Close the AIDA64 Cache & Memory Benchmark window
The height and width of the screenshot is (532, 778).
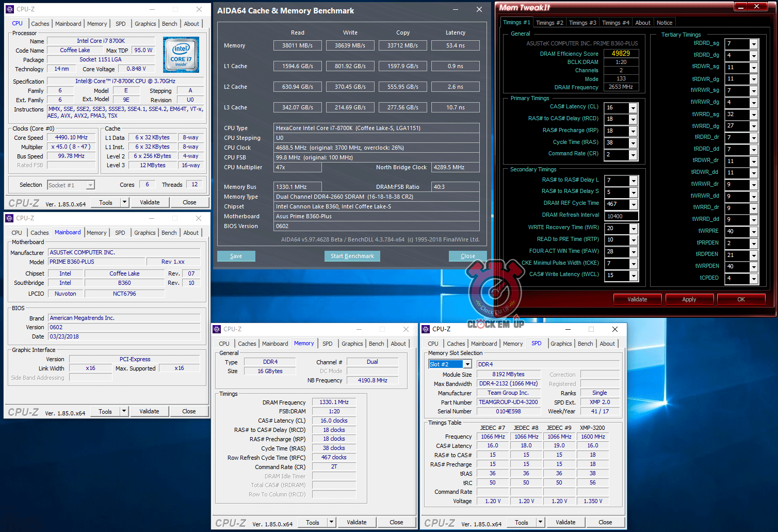tap(479, 10)
